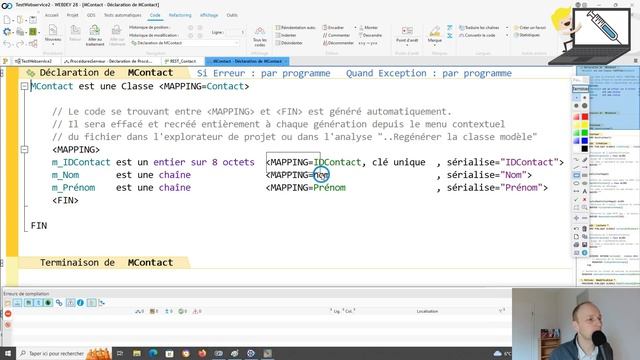Screen dimensions: 640x360
Task: Open the Convertir le code dropdown arrow
Action: coord(507,35)
